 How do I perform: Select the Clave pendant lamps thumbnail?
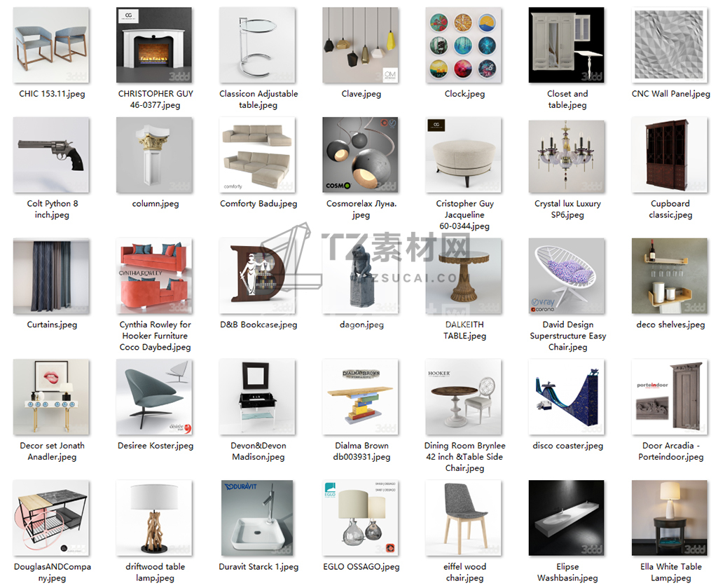(x=361, y=45)
